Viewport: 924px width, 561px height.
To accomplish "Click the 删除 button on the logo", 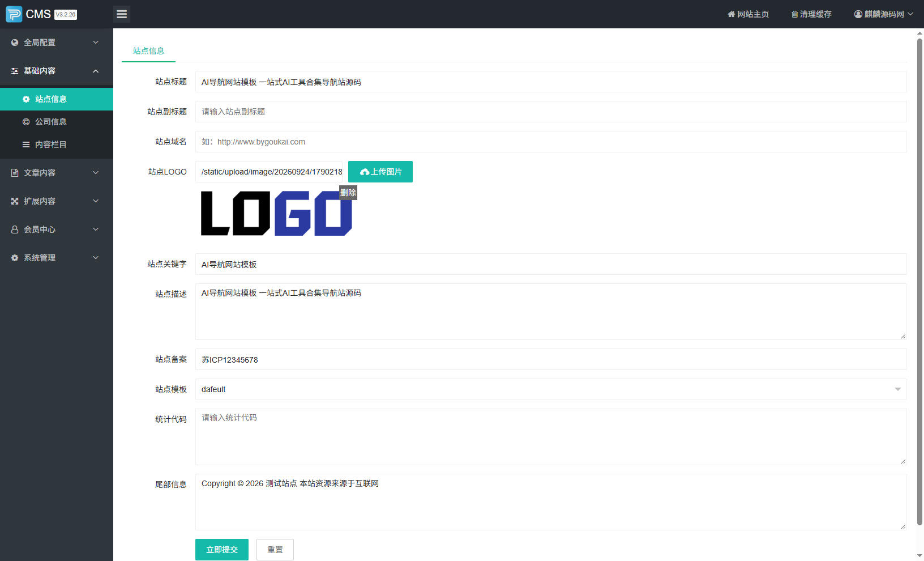I will 348,193.
